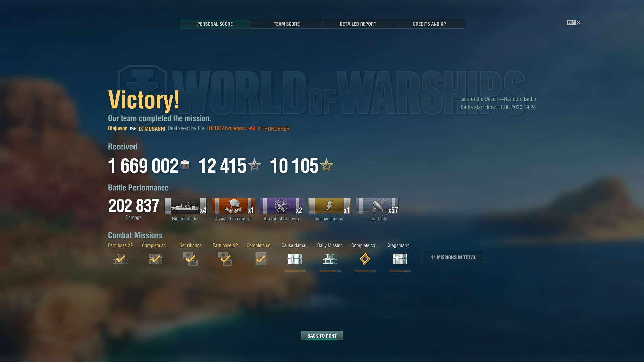This screenshot has height=362, width=644.
Task: Click the Complete an... mission checkmark
Action: tap(156, 259)
